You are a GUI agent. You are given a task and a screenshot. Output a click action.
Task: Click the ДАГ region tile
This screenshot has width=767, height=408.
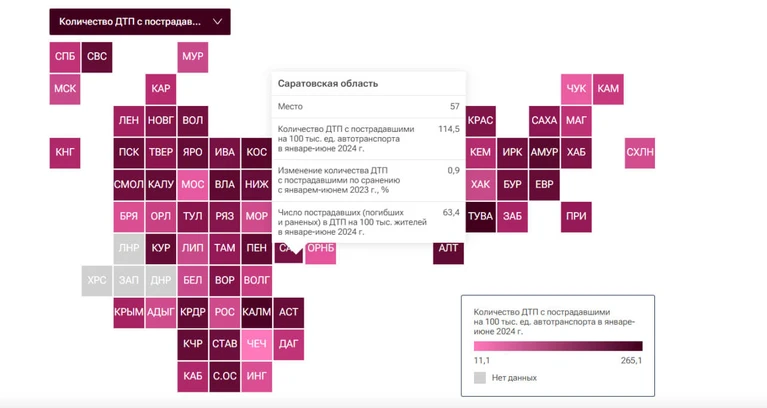pos(289,344)
